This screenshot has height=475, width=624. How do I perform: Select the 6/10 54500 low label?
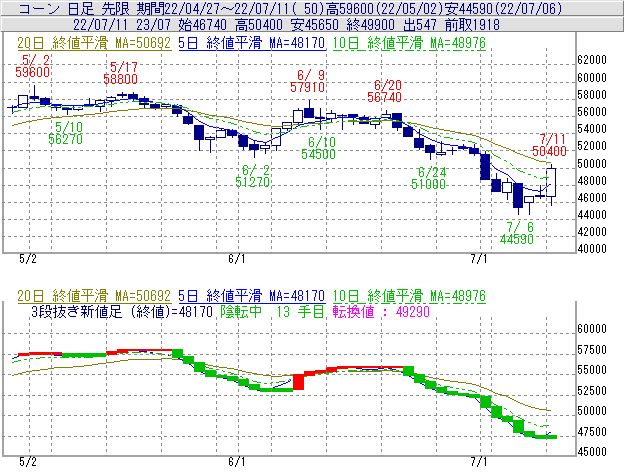click(318, 148)
